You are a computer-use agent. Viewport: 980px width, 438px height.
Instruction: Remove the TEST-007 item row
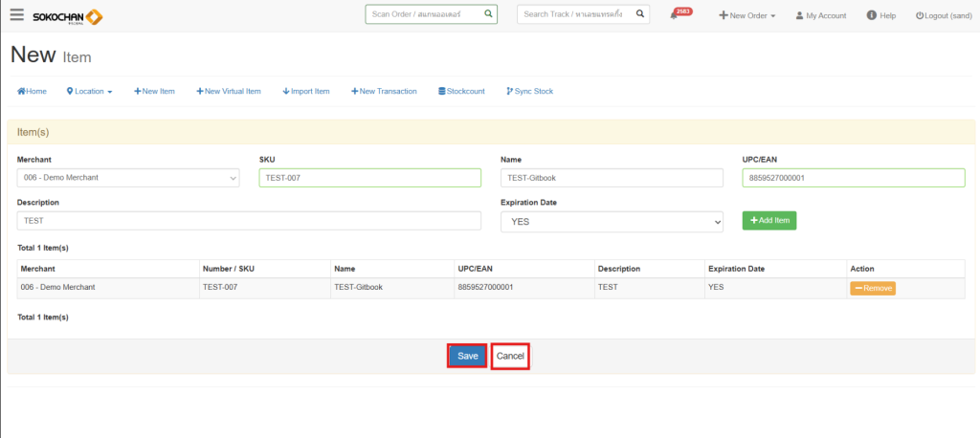click(x=872, y=288)
